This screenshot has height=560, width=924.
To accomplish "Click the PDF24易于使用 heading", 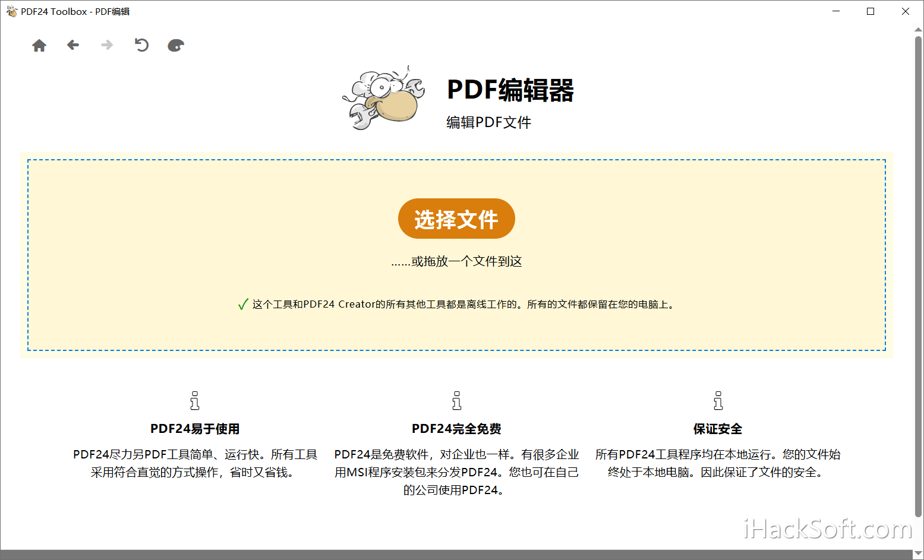I will pos(195,429).
